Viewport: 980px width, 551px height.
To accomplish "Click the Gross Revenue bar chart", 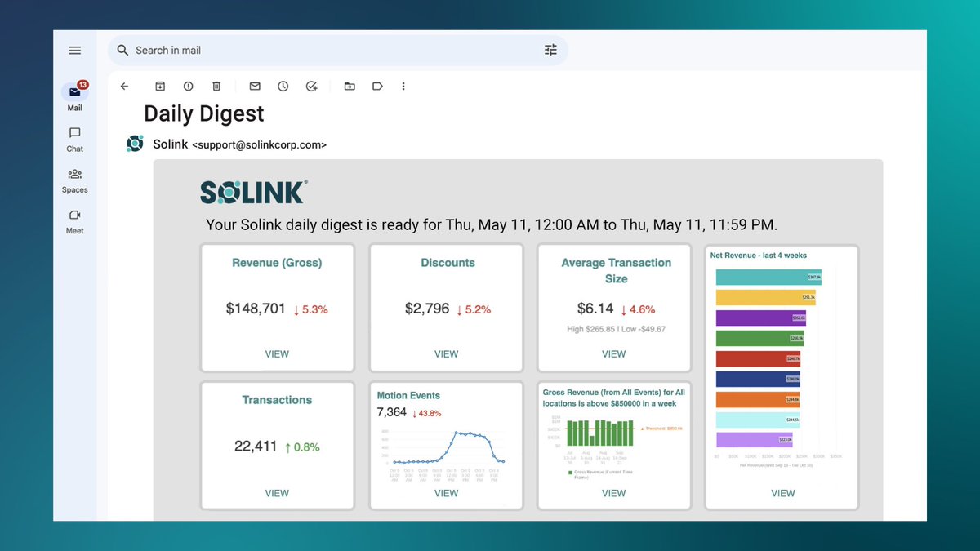I will 612,445.
